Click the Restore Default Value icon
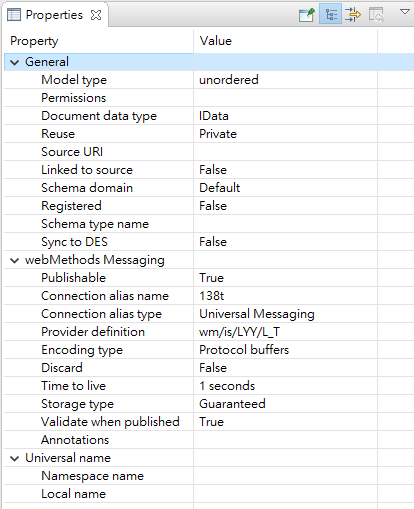This screenshot has width=414, height=509. click(376, 15)
